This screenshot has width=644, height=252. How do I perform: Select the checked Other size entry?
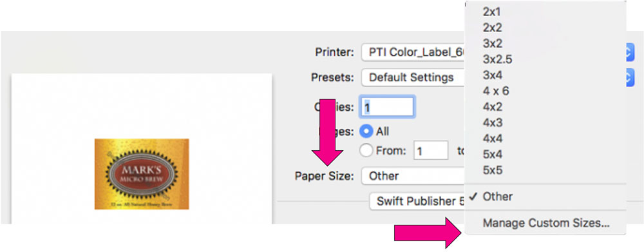(x=545, y=197)
